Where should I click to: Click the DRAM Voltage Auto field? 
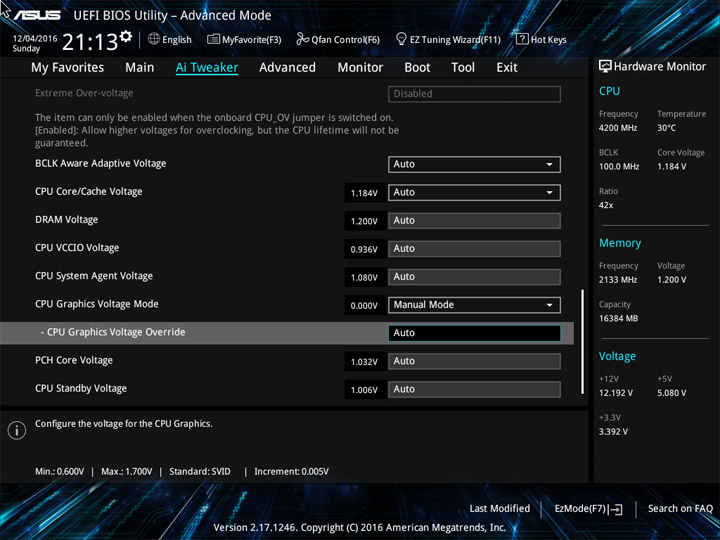click(474, 220)
